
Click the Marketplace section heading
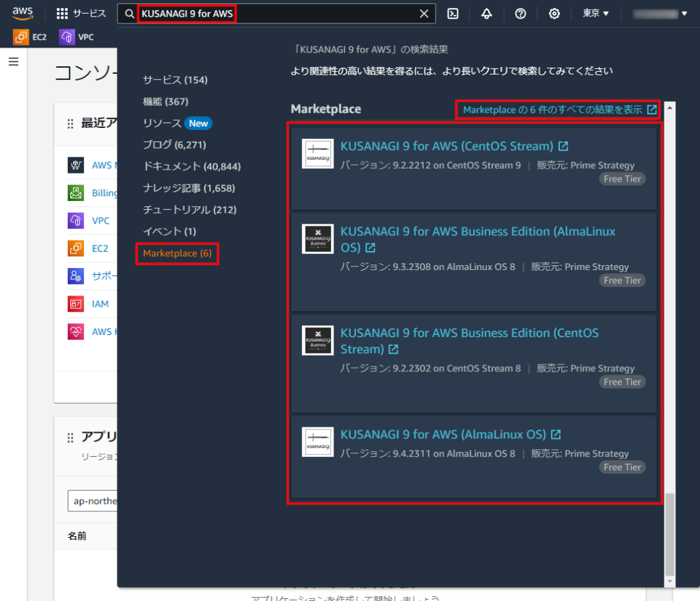326,109
